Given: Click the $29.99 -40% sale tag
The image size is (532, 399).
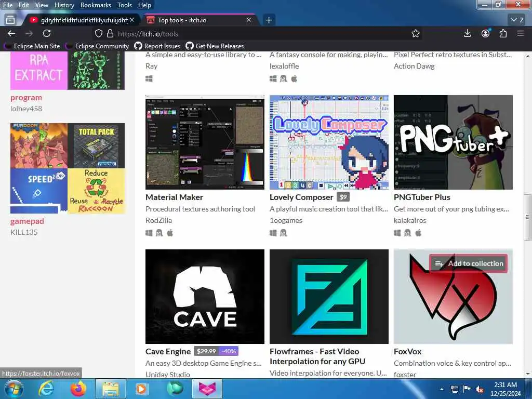Looking at the screenshot, I should (216, 351).
